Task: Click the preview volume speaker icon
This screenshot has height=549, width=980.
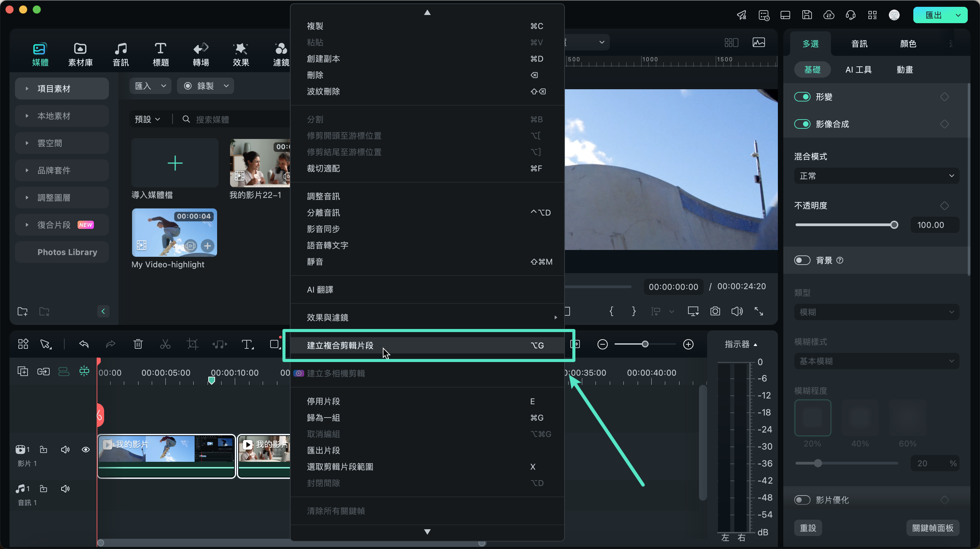Action: pos(737,311)
